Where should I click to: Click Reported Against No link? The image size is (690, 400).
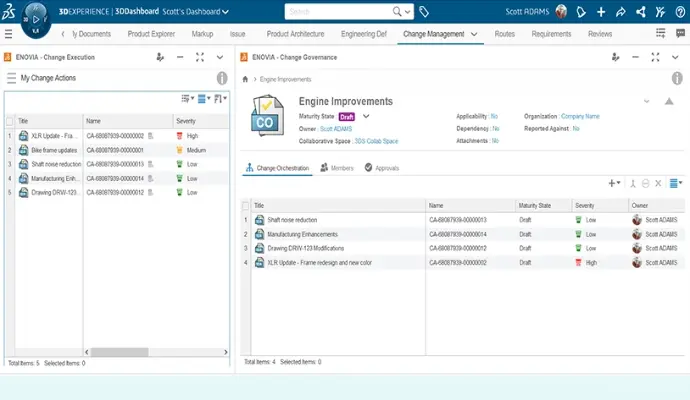point(576,129)
